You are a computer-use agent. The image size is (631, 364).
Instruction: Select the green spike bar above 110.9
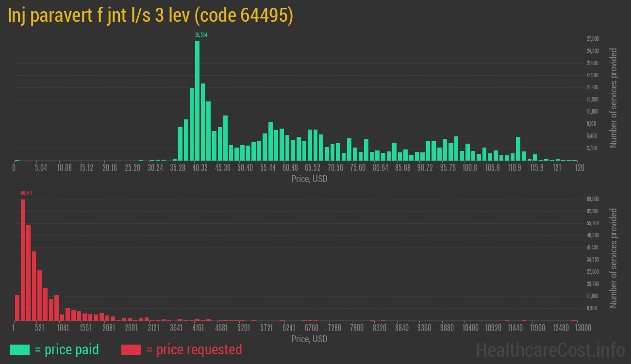tap(518, 149)
